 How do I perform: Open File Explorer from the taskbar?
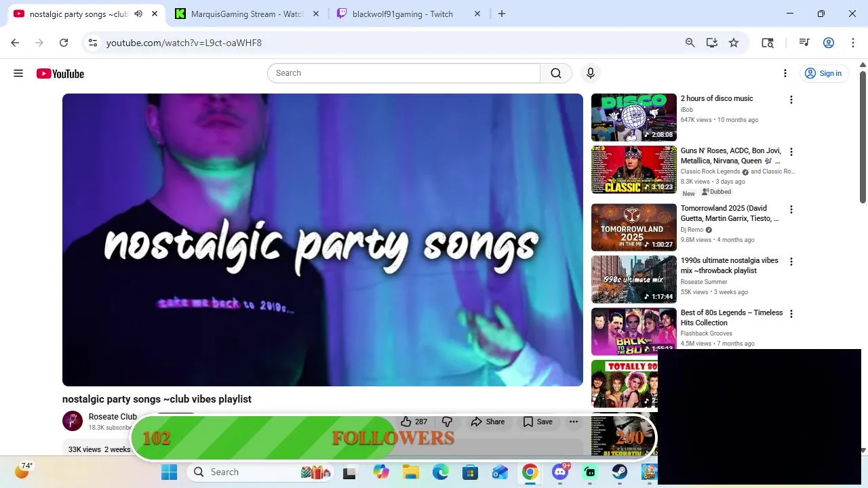pos(410,472)
